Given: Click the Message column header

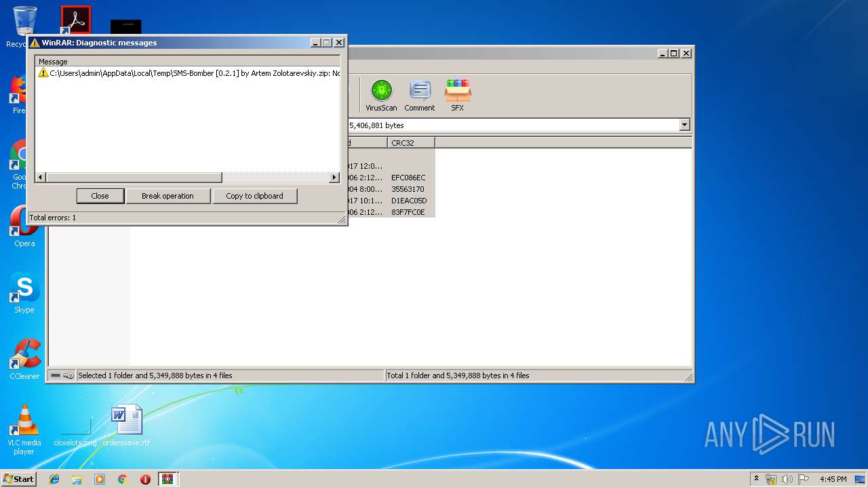Looking at the screenshot, I should [x=188, y=62].
